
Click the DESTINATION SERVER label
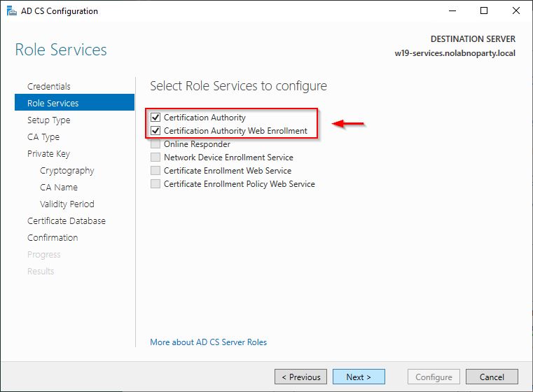pos(473,39)
